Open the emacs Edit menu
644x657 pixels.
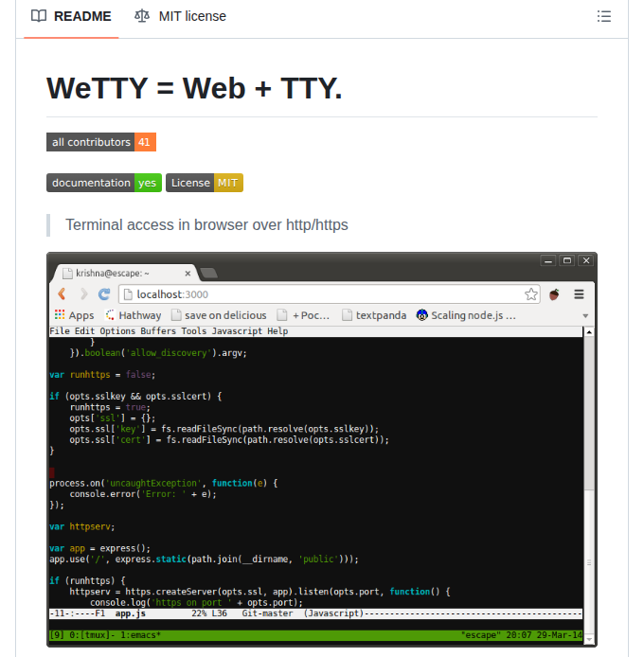click(x=84, y=331)
